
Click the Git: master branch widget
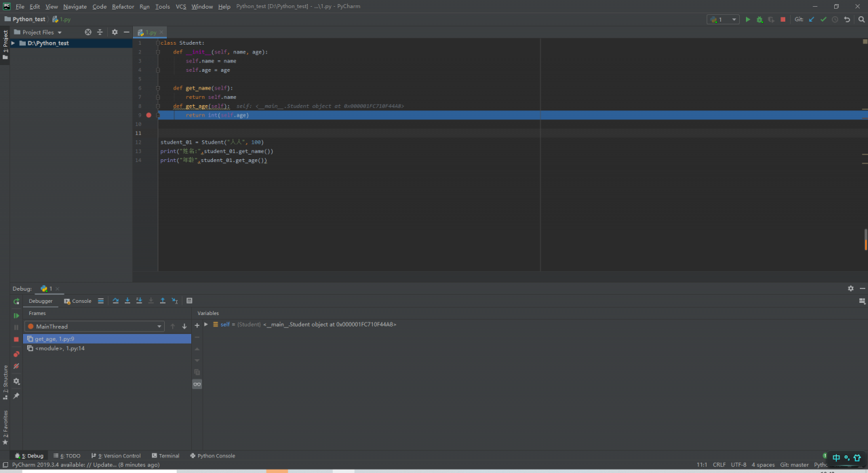[794, 465]
